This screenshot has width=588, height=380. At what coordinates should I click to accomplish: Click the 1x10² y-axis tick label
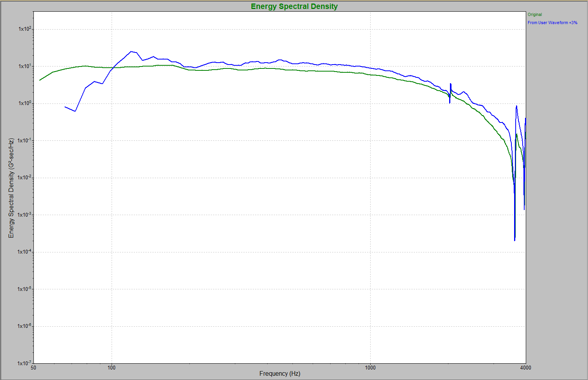(x=25, y=29)
